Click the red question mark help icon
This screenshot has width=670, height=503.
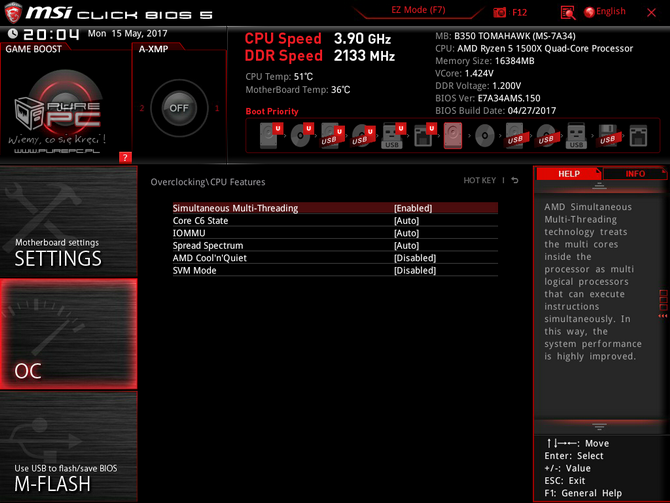click(x=125, y=157)
